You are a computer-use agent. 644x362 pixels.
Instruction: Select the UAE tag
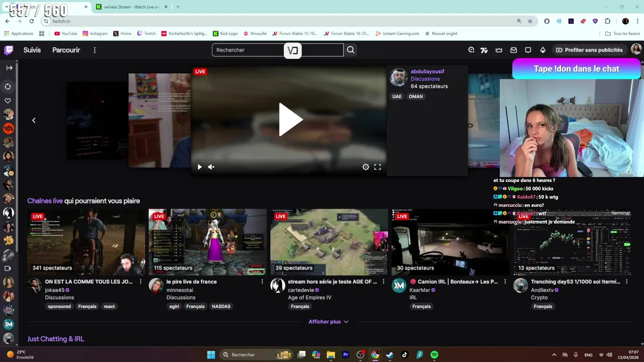point(397,97)
